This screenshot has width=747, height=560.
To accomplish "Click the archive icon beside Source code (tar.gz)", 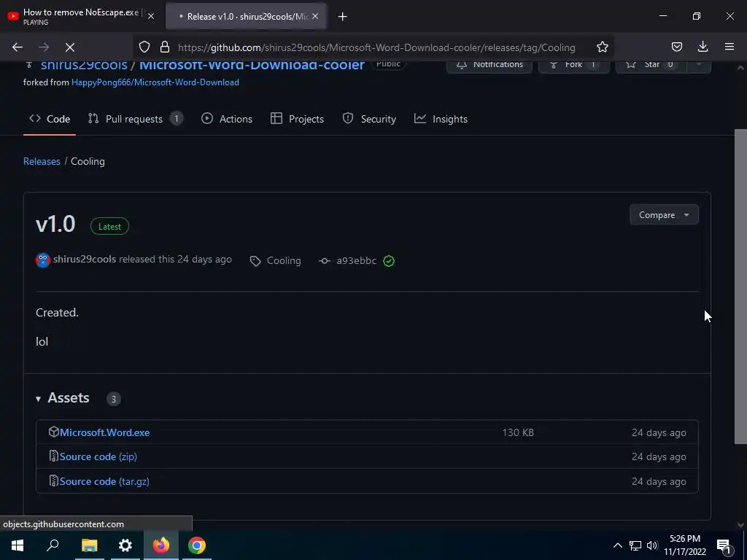I will 53,481.
